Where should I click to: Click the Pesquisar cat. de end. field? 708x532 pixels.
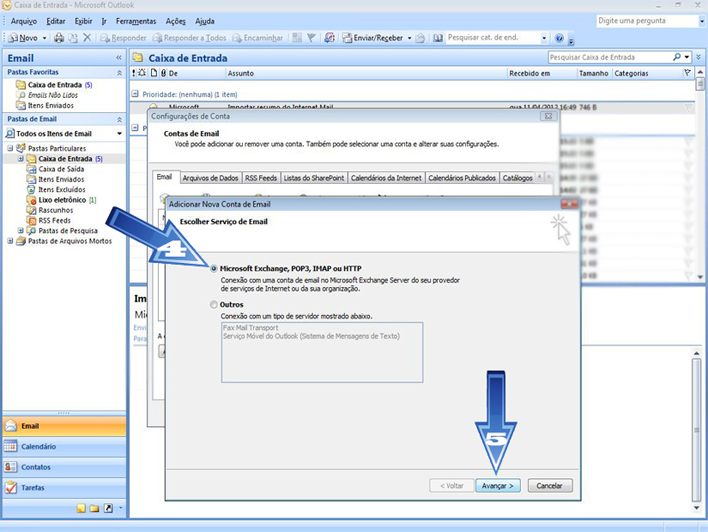pyautogui.click(x=493, y=38)
